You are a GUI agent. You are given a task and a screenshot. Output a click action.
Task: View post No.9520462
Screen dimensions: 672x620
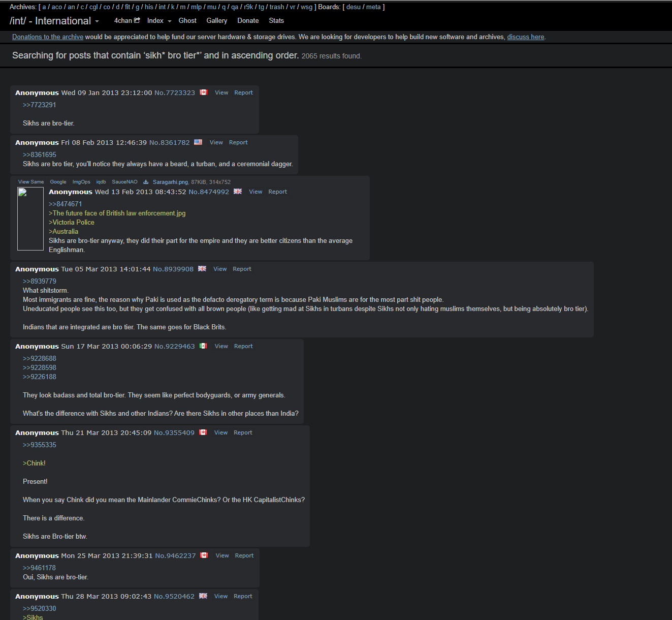coord(221,596)
